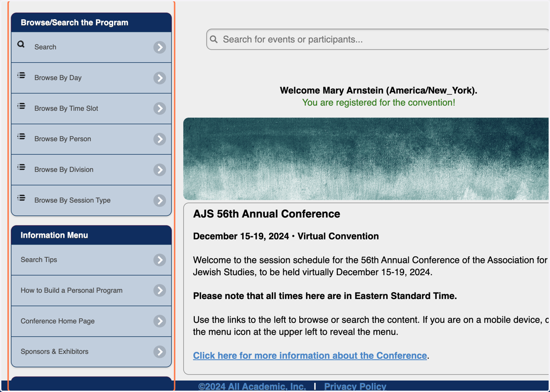The image size is (550, 392).
Task: Click the Eastern Standard Time note
Action: 325,296
